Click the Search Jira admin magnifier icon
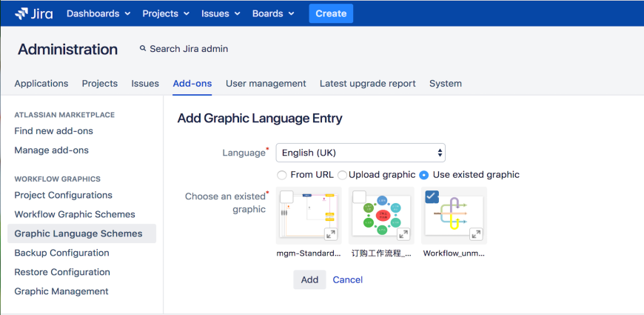The height and width of the screenshot is (315, 644). coord(143,49)
